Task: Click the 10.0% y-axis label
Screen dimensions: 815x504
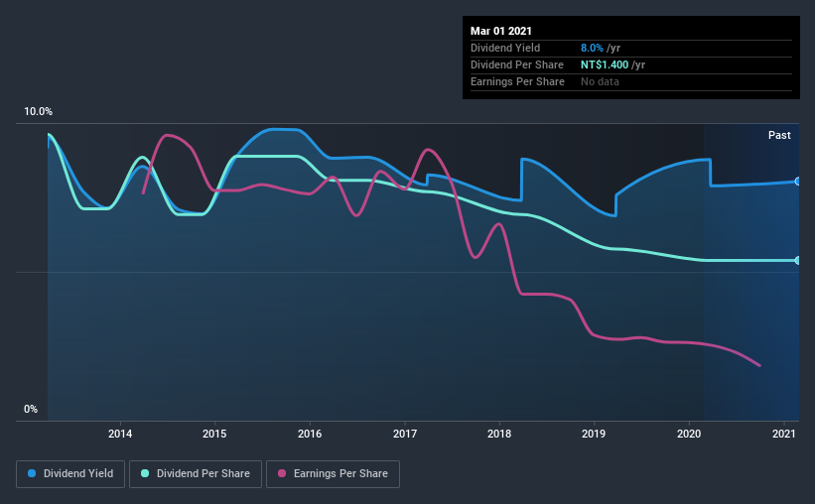Action: click(38, 112)
